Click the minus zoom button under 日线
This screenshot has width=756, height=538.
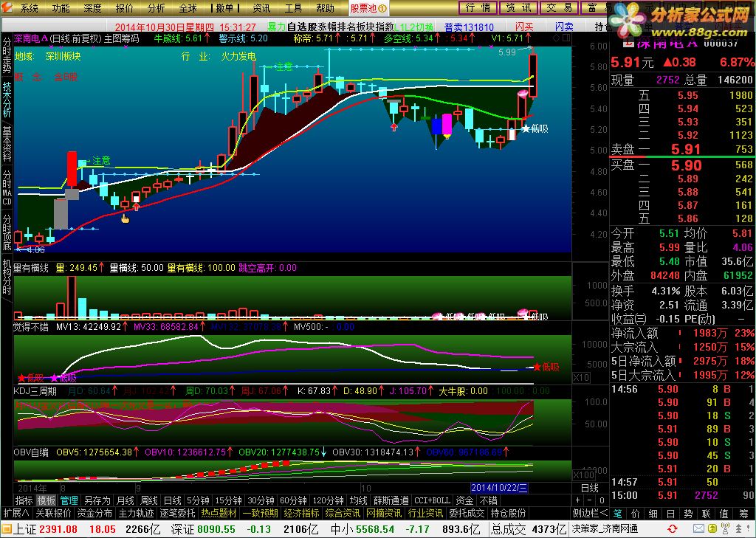(590, 500)
